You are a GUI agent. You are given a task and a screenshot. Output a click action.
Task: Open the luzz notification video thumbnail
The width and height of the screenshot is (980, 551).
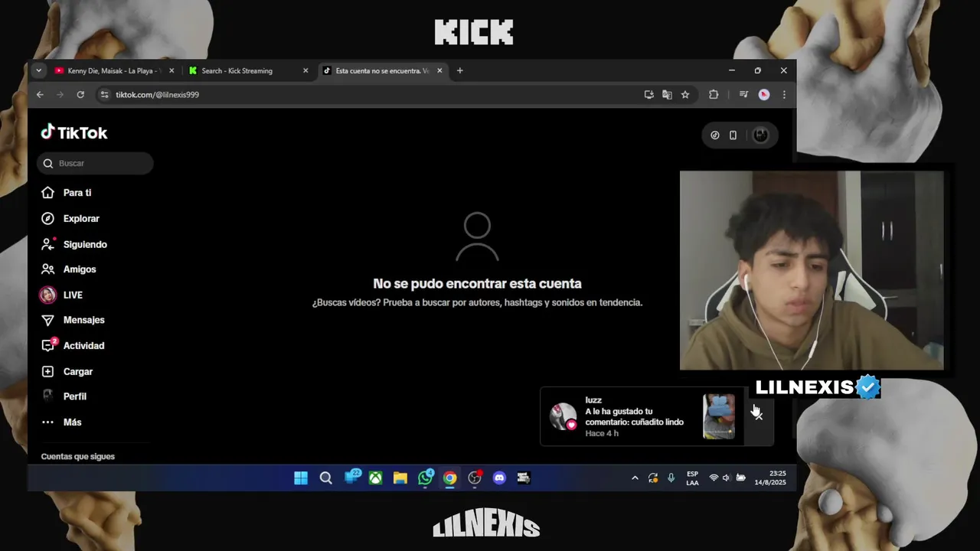[719, 416]
